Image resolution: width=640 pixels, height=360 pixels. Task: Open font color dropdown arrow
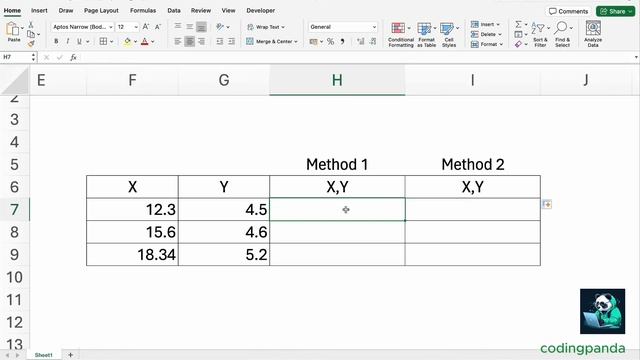153,42
